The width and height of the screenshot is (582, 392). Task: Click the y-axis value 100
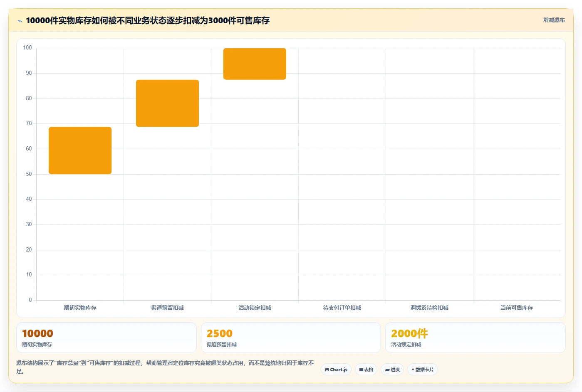pyautogui.click(x=27, y=48)
